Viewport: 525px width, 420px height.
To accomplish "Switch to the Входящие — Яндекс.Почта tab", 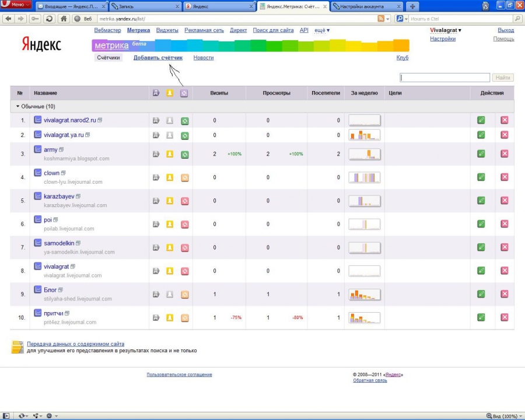I will pos(72,6).
